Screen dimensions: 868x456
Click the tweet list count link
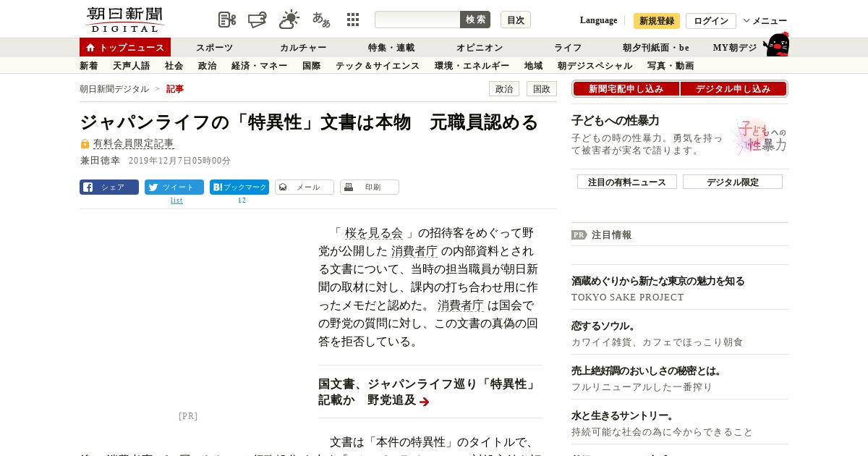pos(176,200)
